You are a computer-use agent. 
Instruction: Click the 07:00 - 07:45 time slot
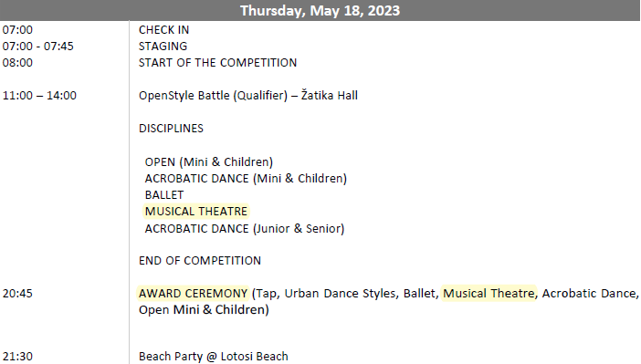[x=38, y=47]
